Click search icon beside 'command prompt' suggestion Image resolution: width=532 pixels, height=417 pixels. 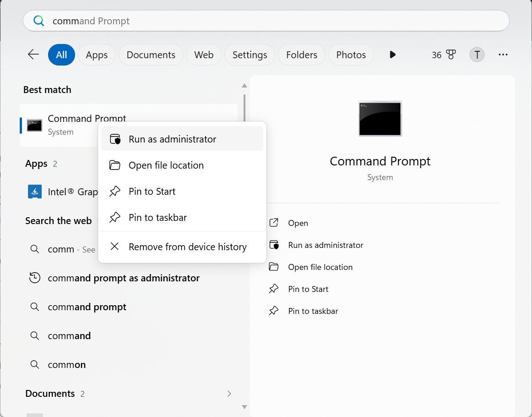35,307
